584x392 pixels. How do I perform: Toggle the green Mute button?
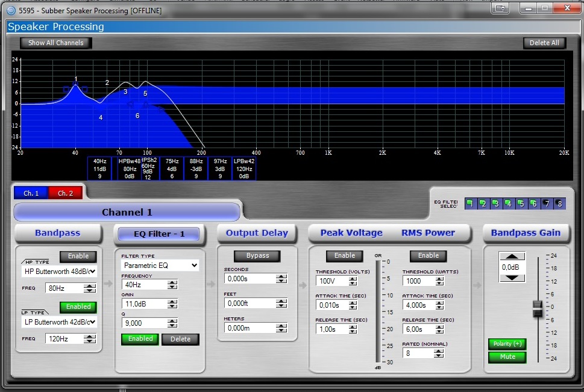(x=506, y=356)
